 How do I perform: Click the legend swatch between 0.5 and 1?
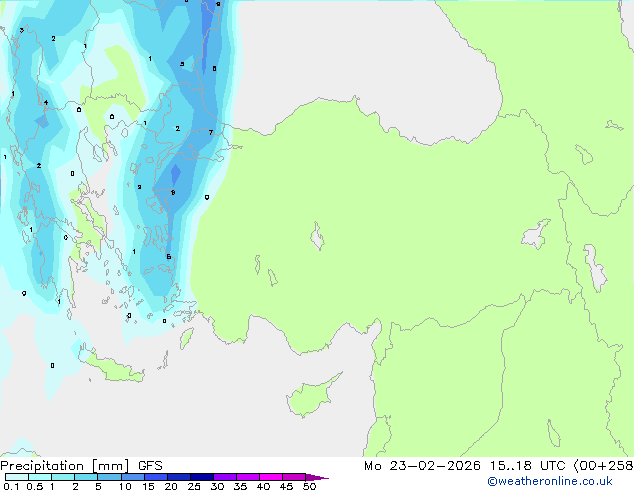(40, 477)
